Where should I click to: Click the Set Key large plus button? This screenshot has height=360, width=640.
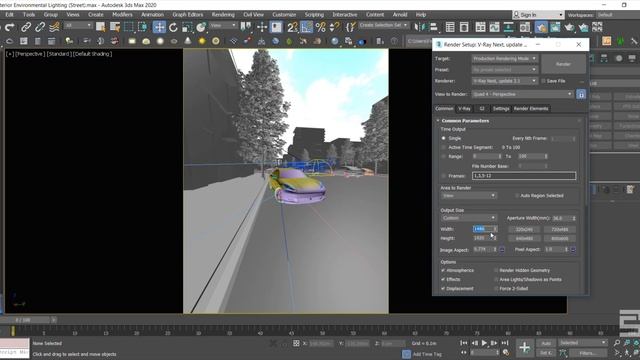[x=524, y=348]
